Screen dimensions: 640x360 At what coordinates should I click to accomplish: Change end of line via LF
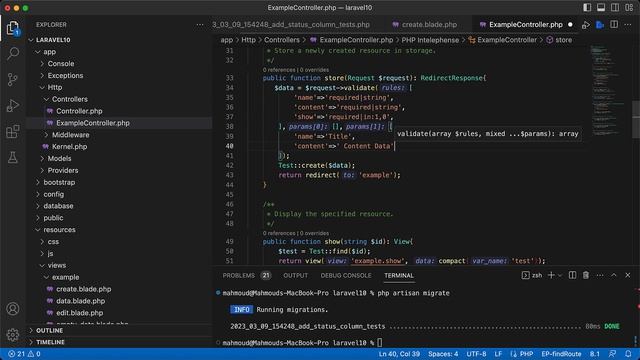(498, 354)
